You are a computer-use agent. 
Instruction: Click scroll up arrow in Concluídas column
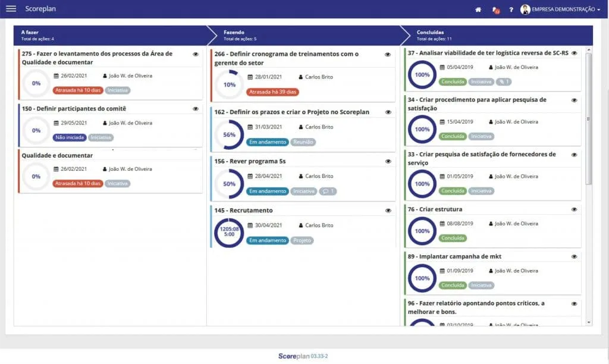(x=589, y=50)
